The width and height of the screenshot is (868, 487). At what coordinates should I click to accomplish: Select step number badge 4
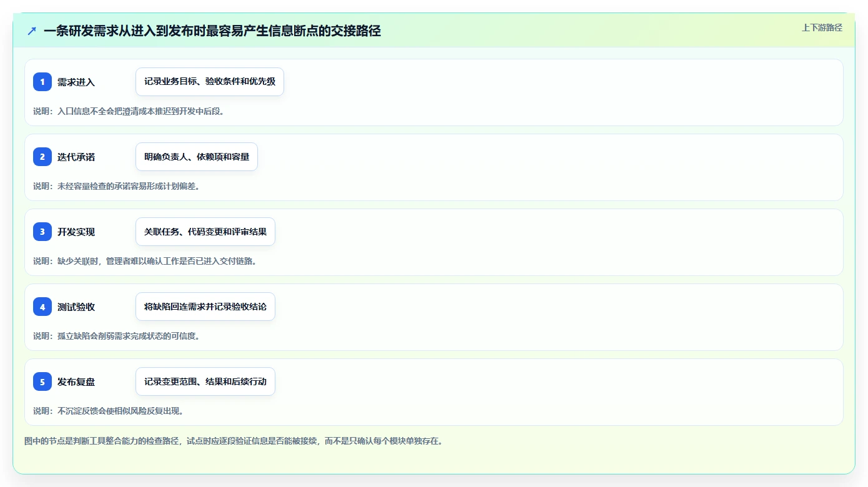(x=42, y=307)
